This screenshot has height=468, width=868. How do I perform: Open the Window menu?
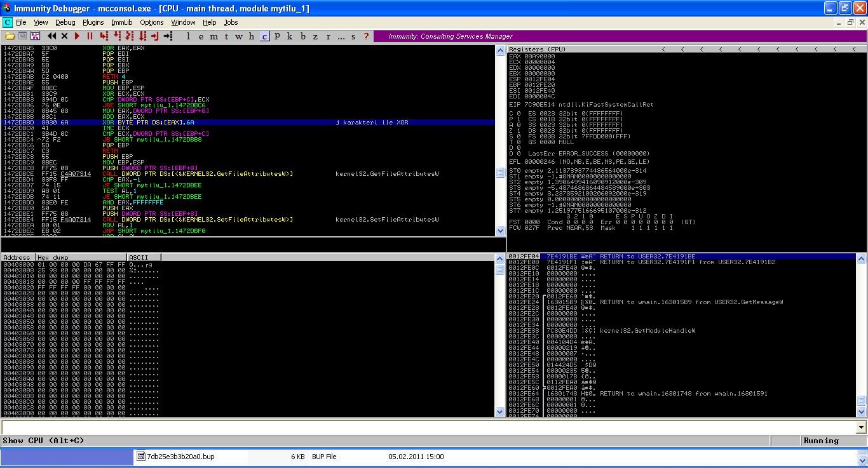pos(183,22)
